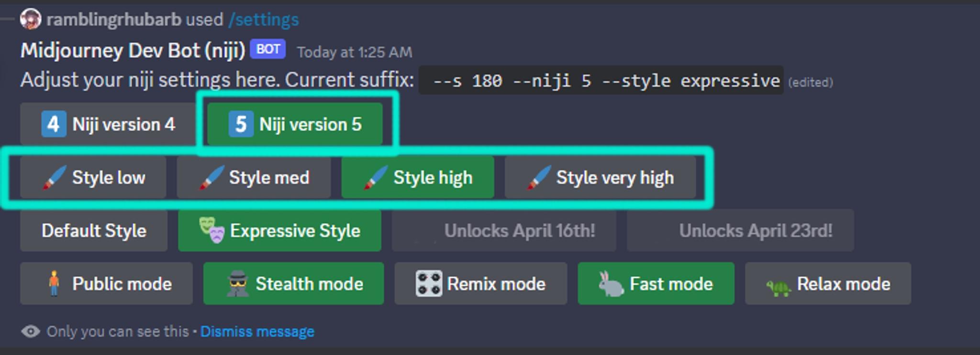980x355 pixels.
Task: Choose Style very high option
Action: 600,177
